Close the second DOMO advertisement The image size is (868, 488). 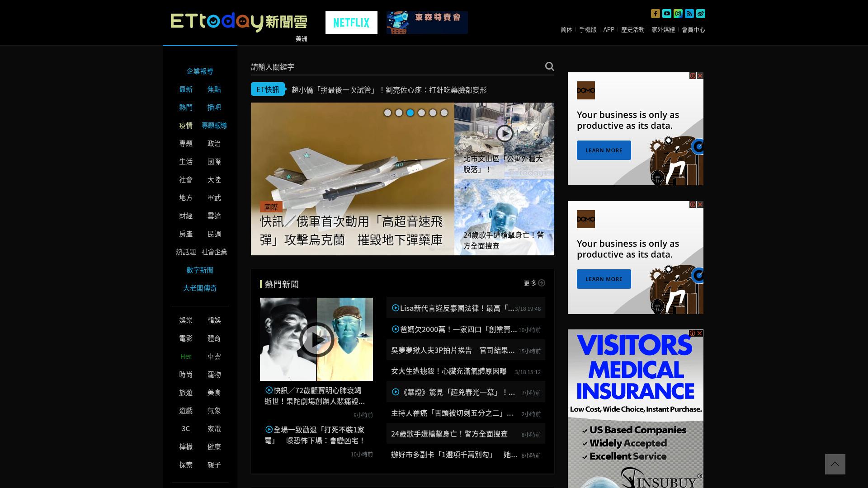point(700,204)
